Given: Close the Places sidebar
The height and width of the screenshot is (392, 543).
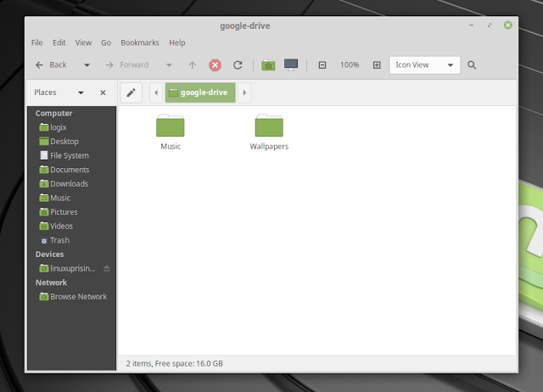Looking at the screenshot, I should click(103, 92).
